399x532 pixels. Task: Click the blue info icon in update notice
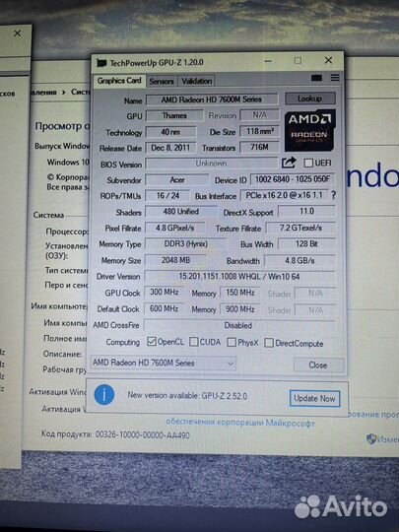tap(104, 395)
